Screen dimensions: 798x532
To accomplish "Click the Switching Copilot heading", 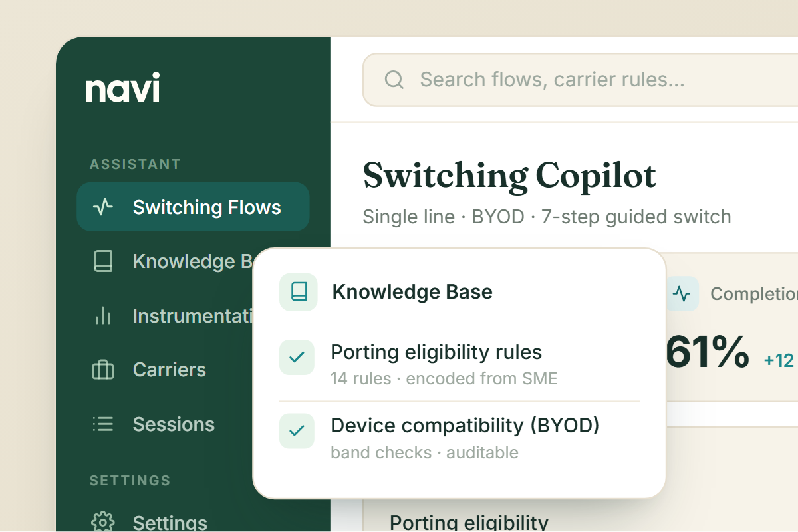I will 509,176.
